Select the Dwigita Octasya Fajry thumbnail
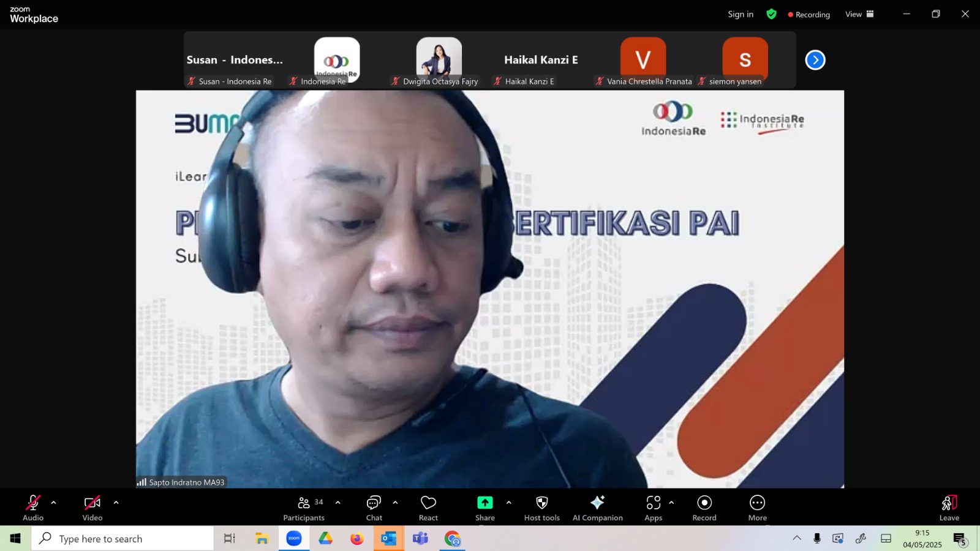The image size is (980, 551). tap(439, 60)
